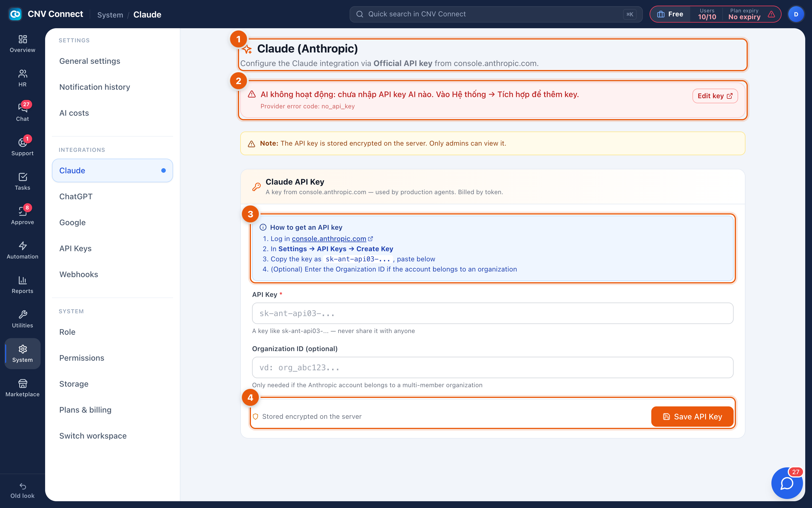The width and height of the screenshot is (812, 508).
Task: Focus the API Key input field
Action: 493,313
